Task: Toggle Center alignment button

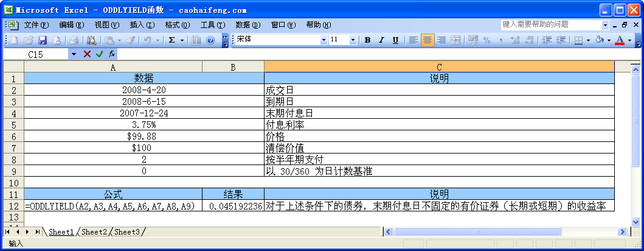Action: pyautogui.click(x=428, y=40)
